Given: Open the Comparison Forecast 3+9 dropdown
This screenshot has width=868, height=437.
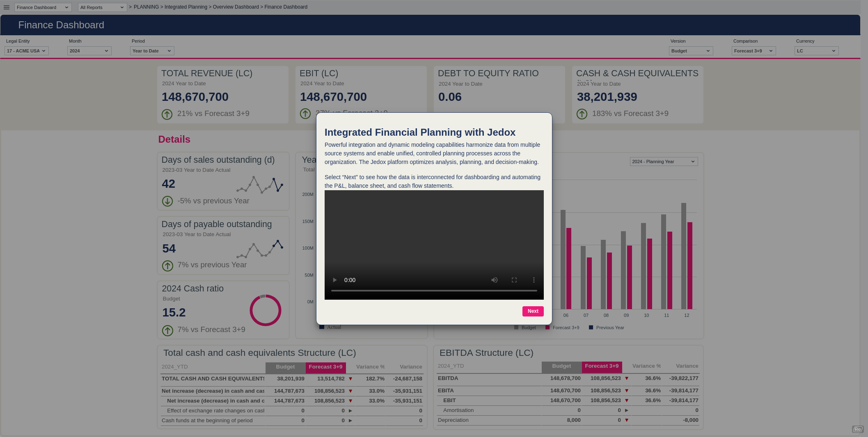Looking at the screenshot, I should point(753,51).
